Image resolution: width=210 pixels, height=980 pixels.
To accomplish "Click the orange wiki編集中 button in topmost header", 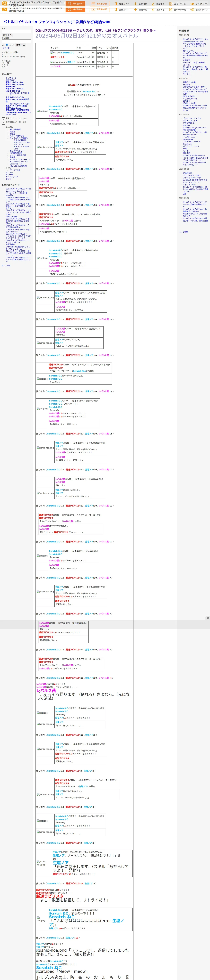I will [x=75, y=4].
